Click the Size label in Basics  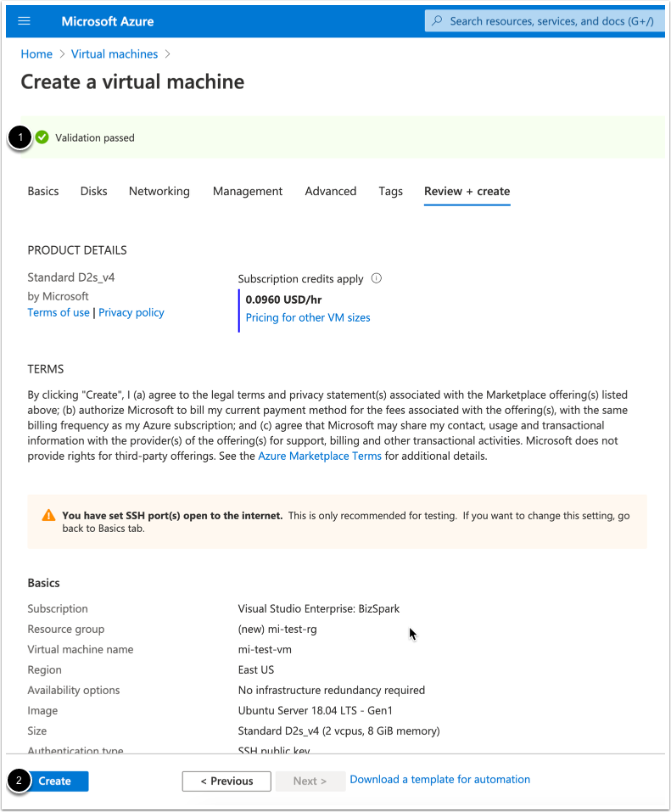(36, 731)
